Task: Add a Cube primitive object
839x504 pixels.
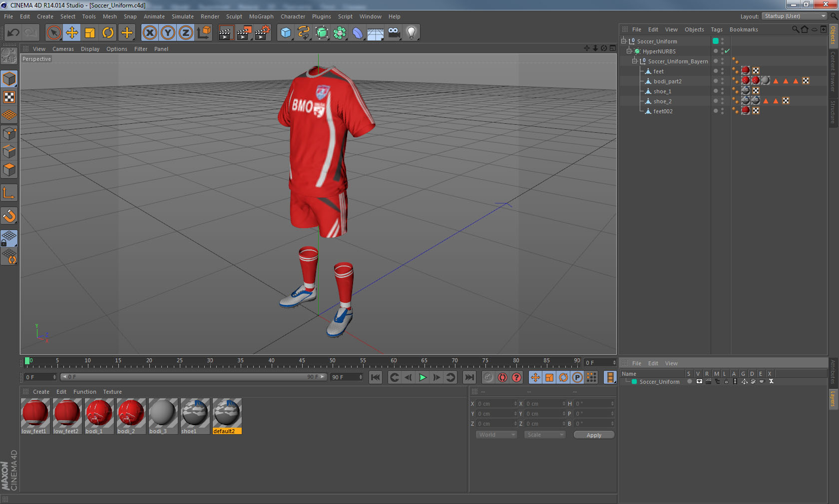Action: pyautogui.click(x=286, y=33)
